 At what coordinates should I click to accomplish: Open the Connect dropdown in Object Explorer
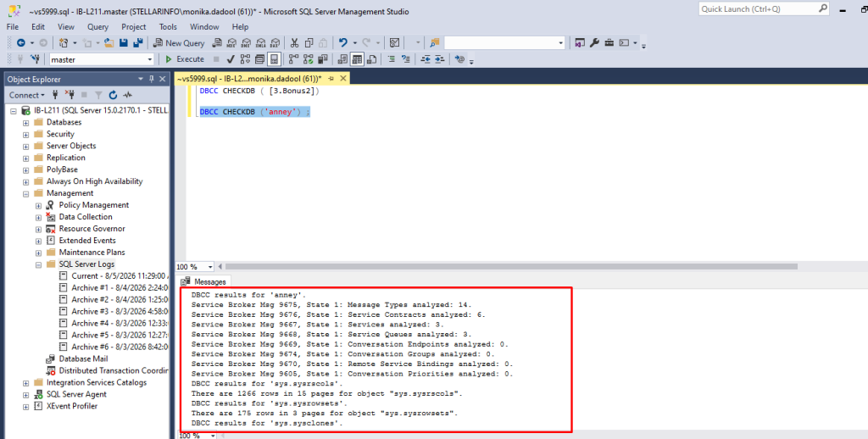click(27, 95)
